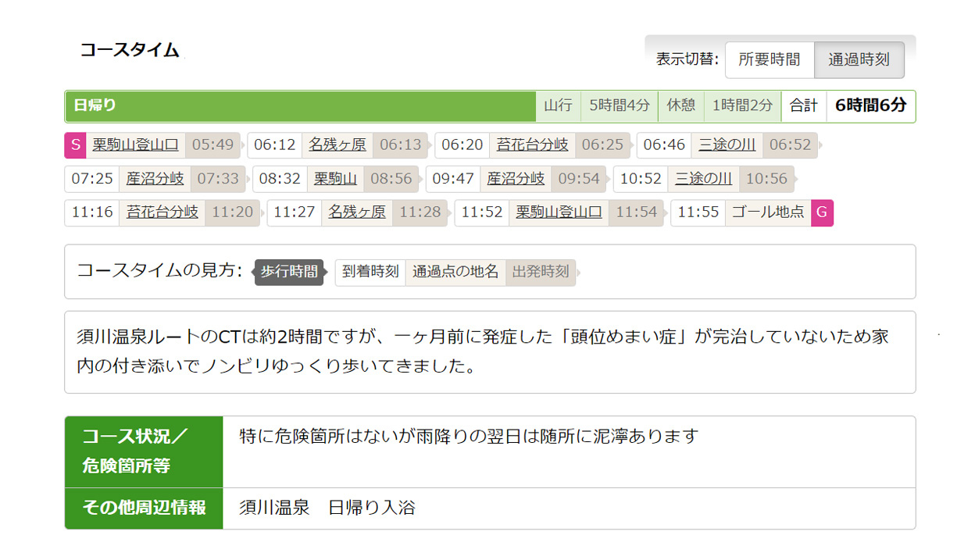Open 三途の川 link arriving at 10:52
This screenshot has height=560, width=957.
tap(703, 179)
